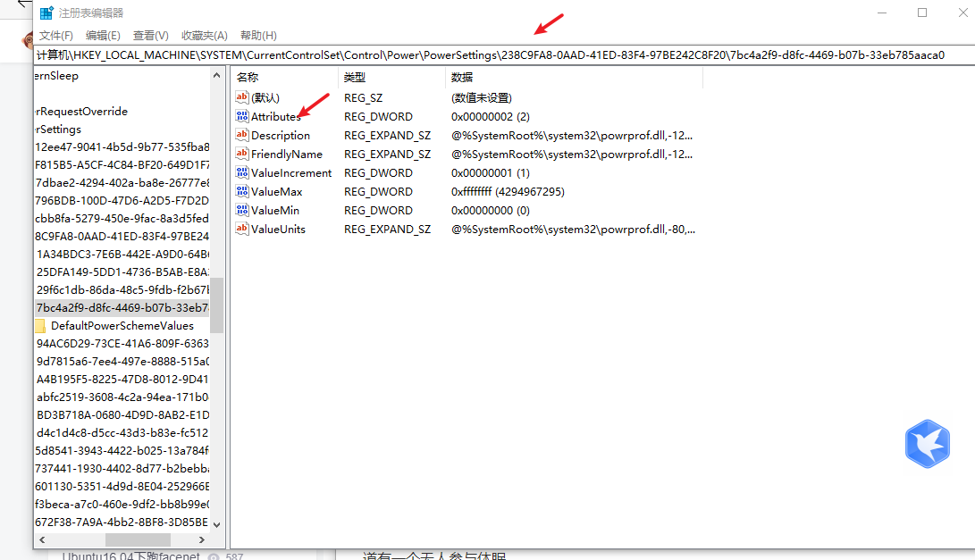Click ValueMin data 0x00000000 (0)
The image size is (975, 560).
(491, 210)
